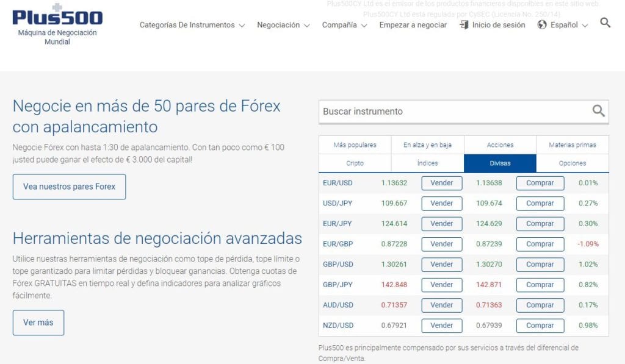
Task: Click the EUR/USD buy price 1.13638
Action: tap(489, 183)
